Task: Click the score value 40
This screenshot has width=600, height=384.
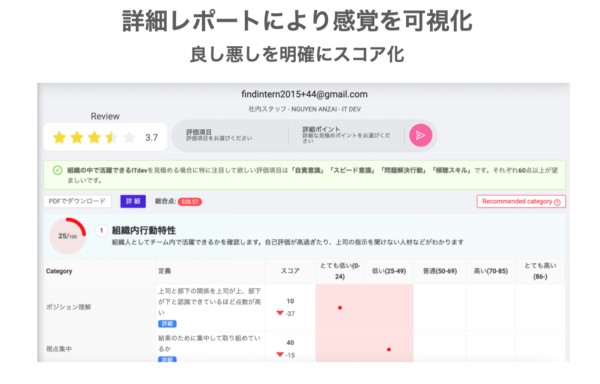Action: [x=290, y=343]
